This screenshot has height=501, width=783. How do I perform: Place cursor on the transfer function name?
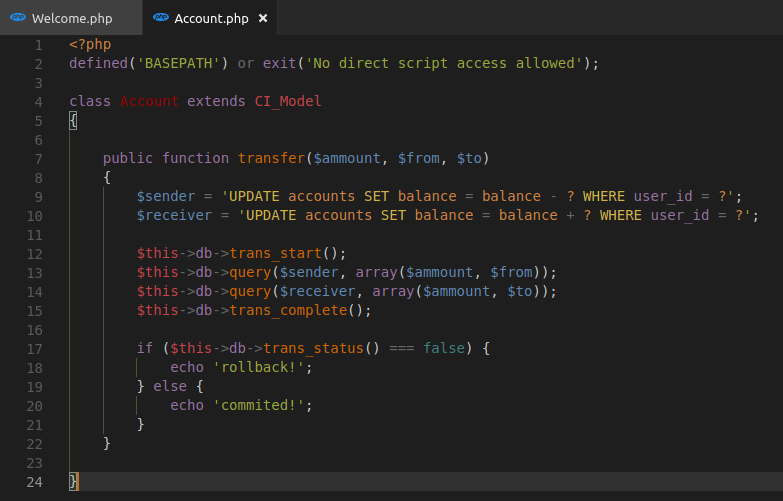[271, 159]
